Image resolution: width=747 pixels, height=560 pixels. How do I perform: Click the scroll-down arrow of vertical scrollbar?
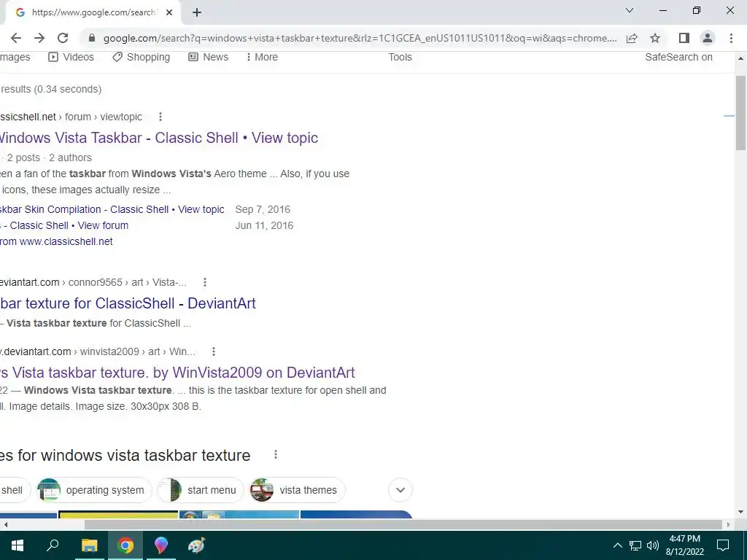740,512
